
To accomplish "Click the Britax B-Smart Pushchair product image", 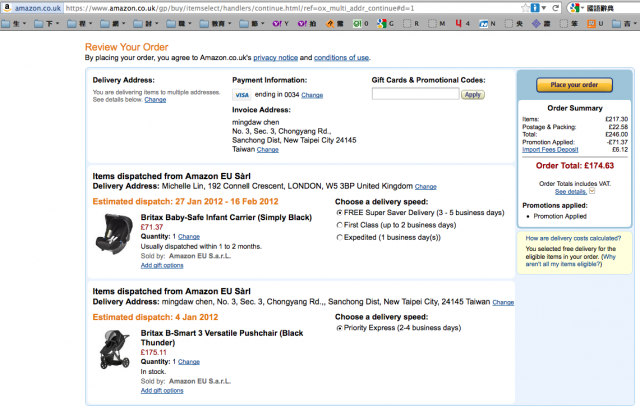I will pos(114,350).
